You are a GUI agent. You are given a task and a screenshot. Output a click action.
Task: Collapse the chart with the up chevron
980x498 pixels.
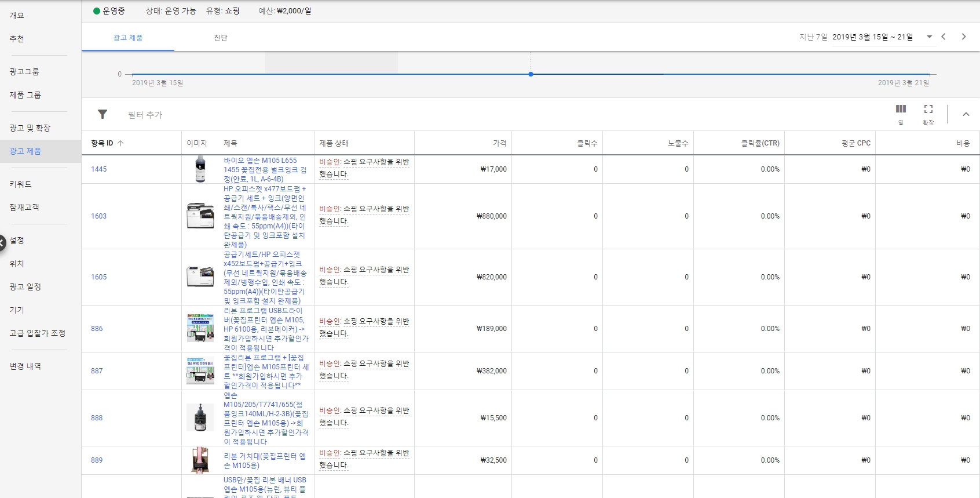click(x=966, y=114)
